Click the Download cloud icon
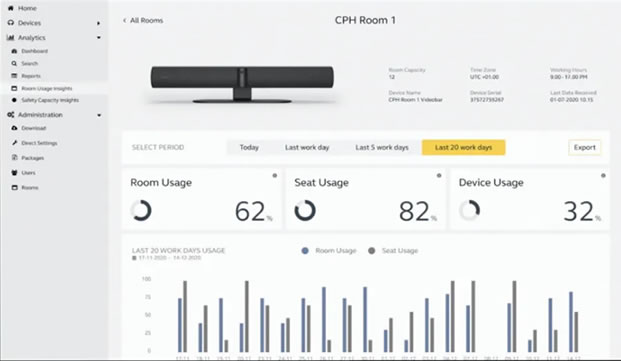The image size is (621, 361). [x=14, y=128]
